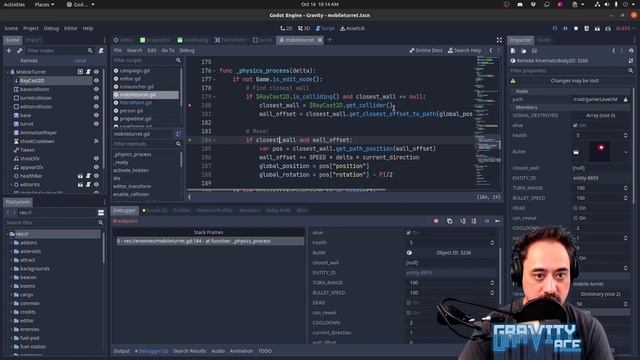The height and width of the screenshot is (360, 640).
Task: Toggle visibility of editorcollision node
Action: click(96, 107)
